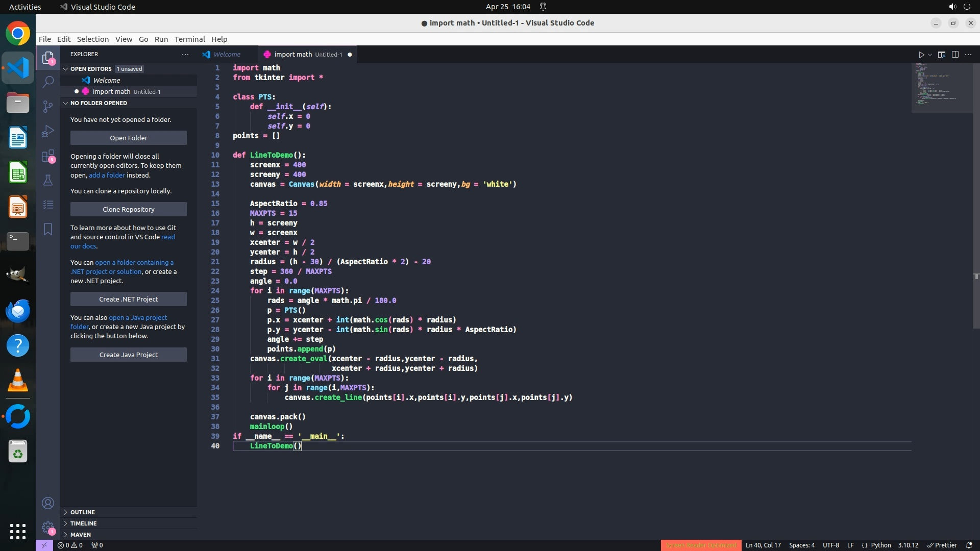Toggle Screen Reader Optimized status item
980x551 pixels.
point(700,545)
